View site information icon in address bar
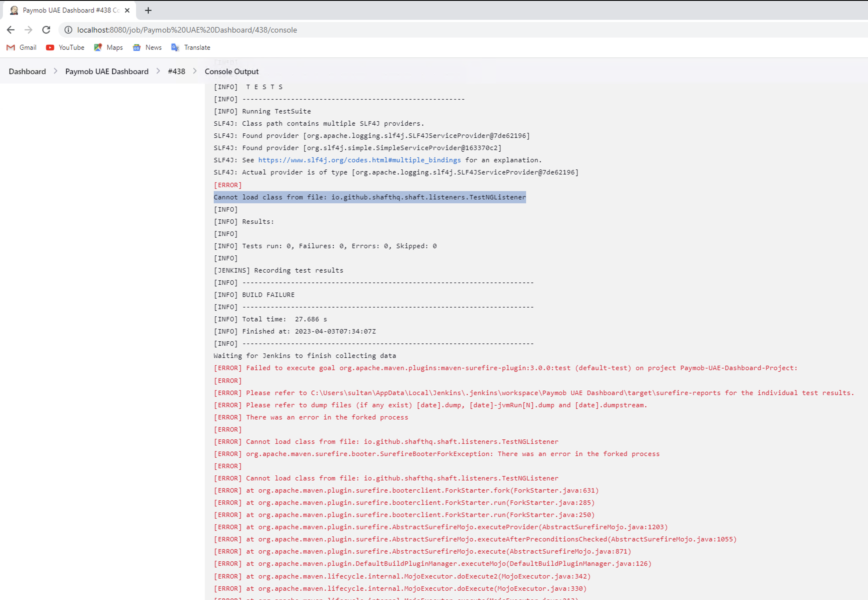Image resolution: width=868 pixels, height=600 pixels. [68, 30]
